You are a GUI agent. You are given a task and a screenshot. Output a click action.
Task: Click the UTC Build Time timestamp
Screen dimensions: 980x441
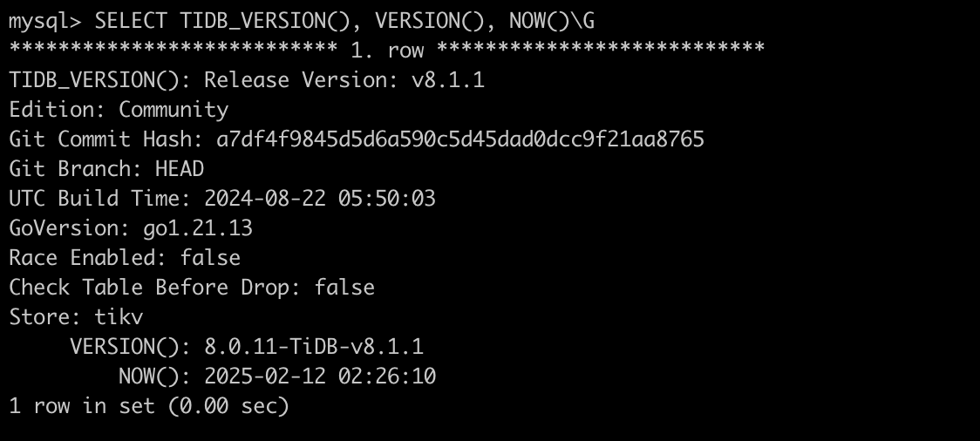click(x=320, y=199)
